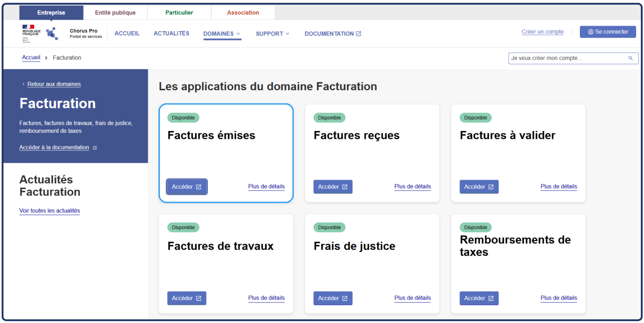View Plus de détails for Factures reçues

point(412,187)
